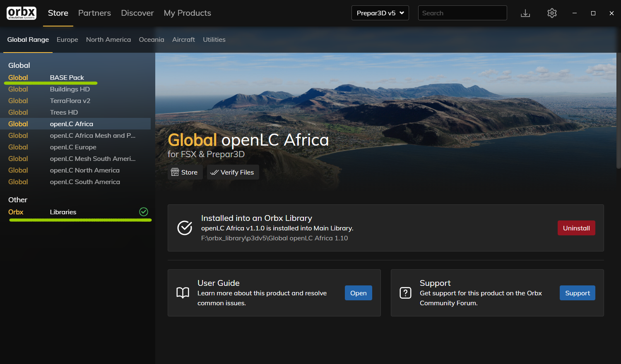This screenshot has width=621, height=364.
Task: Switch to the Partners tab
Action: (x=94, y=13)
